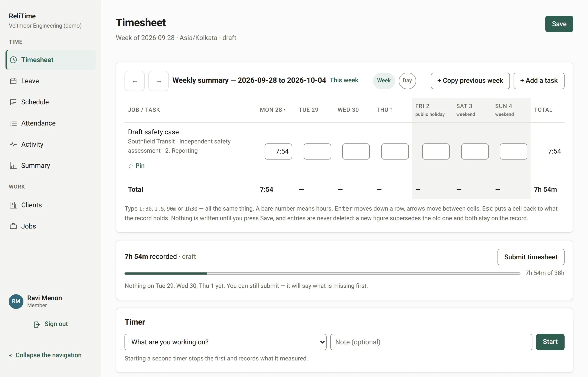This screenshot has height=377, width=588.
Task: Open the Attendance page label
Action: (x=38, y=123)
